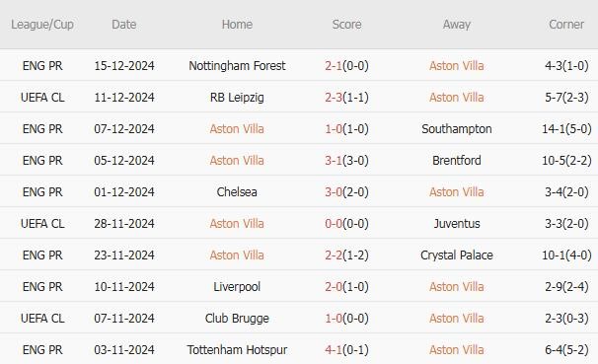Click the Date column header
598x364 pixels.
(x=124, y=25)
